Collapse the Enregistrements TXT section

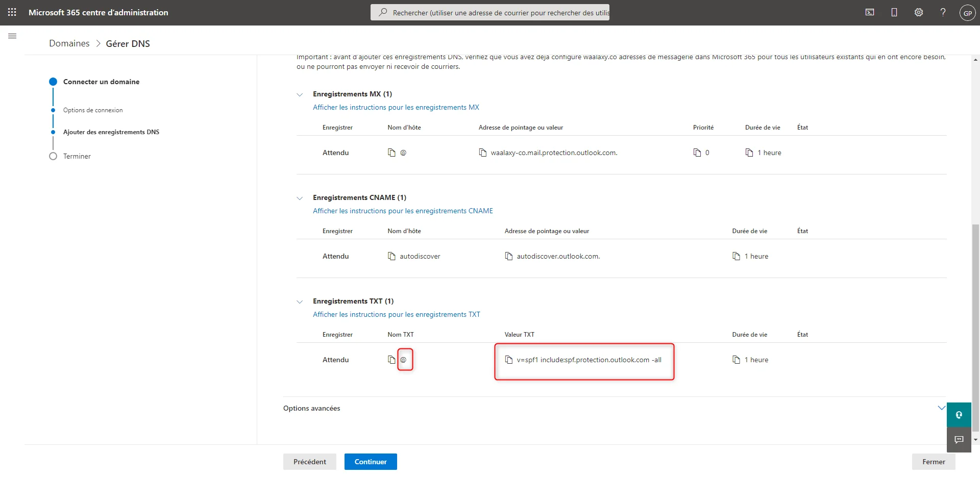click(x=300, y=301)
